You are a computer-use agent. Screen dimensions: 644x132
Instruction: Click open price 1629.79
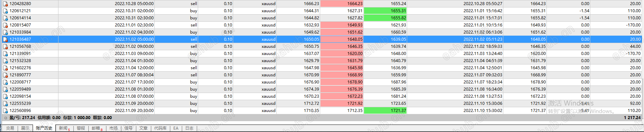coord(311,61)
